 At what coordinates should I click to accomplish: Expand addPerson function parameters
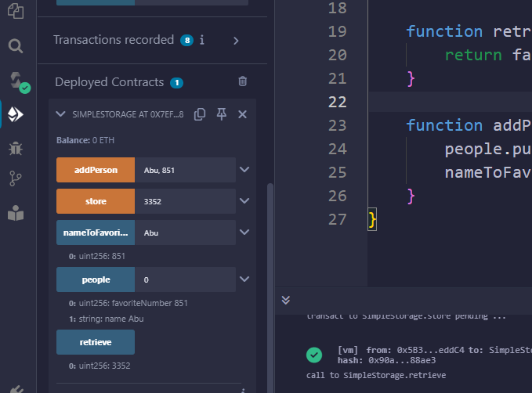pyautogui.click(x=244, y=170)
